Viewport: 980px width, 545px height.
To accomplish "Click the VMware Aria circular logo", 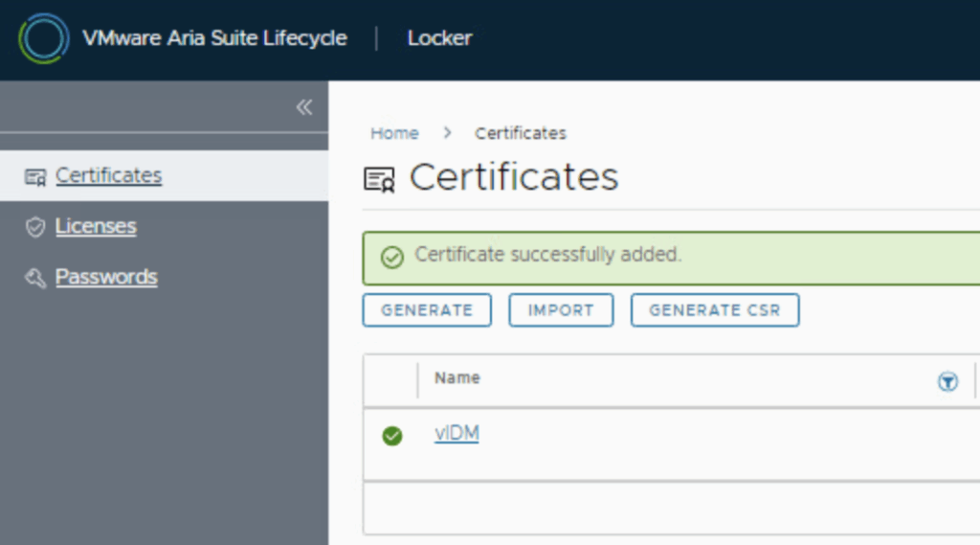I will tap(44, 39).
